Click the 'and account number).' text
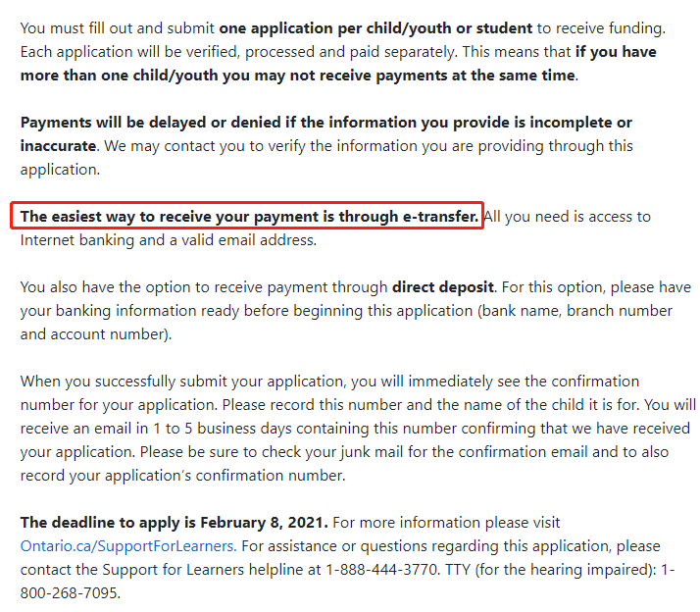 pyautogui.click(x=96, y=334)
